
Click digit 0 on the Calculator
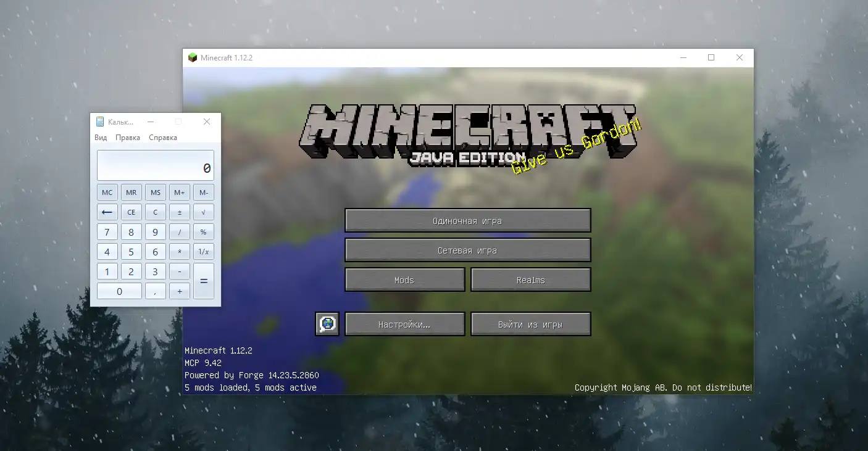(119, 291)
